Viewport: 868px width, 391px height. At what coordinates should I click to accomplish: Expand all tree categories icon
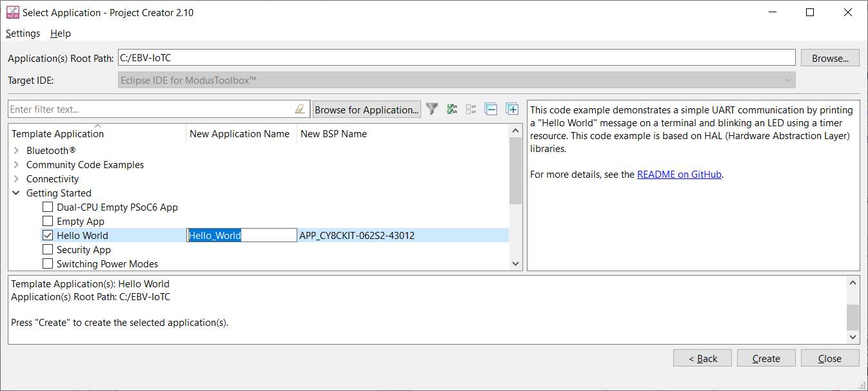[512, 110]
